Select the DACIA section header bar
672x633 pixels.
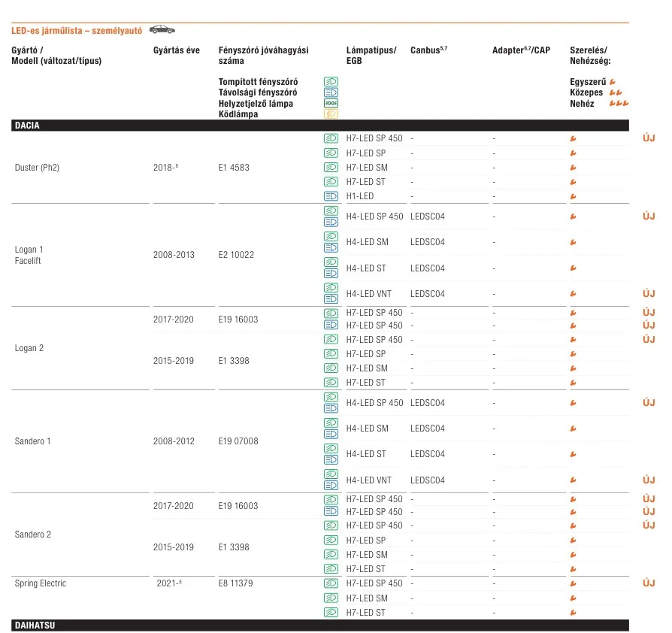click(x=319, y=126)
